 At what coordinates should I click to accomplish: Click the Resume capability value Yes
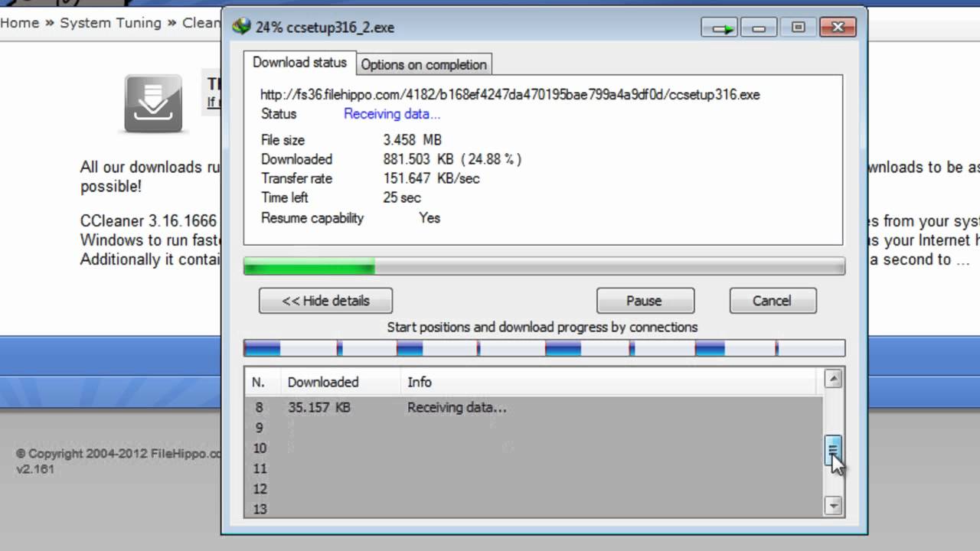tap(430, 218)
